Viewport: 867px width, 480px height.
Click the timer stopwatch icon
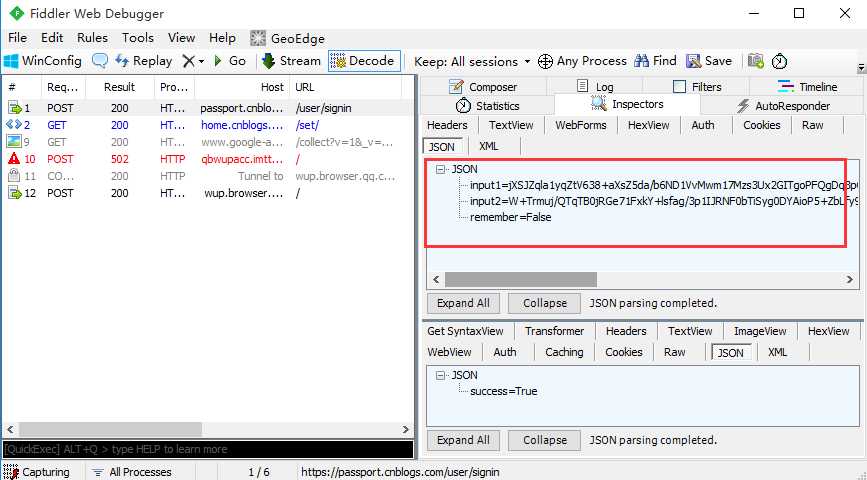point(779,61)
